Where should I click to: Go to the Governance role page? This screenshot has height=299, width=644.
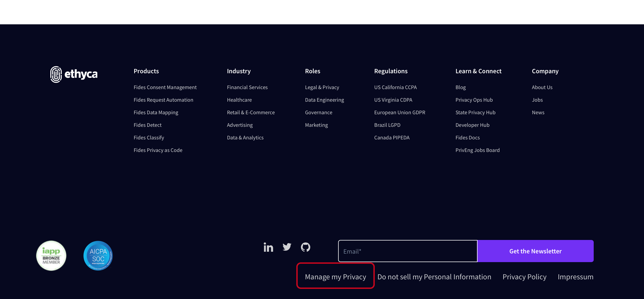pos(318,112)
